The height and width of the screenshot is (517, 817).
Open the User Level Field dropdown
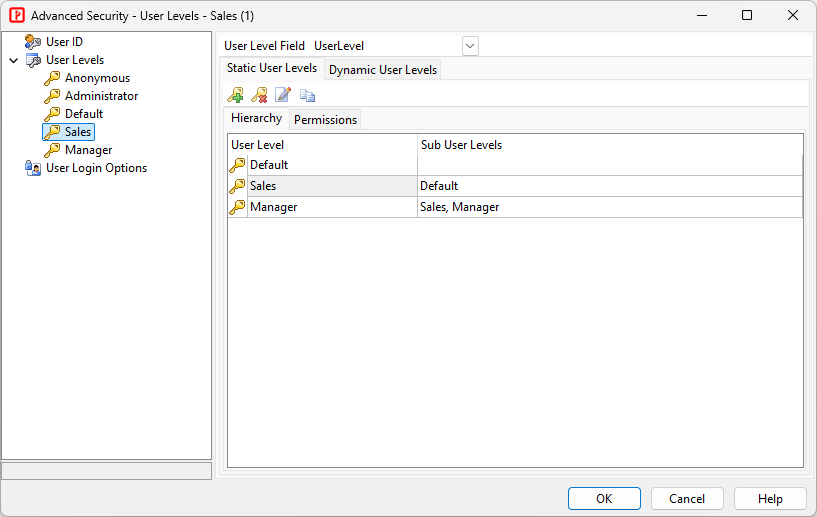[470, 46]
